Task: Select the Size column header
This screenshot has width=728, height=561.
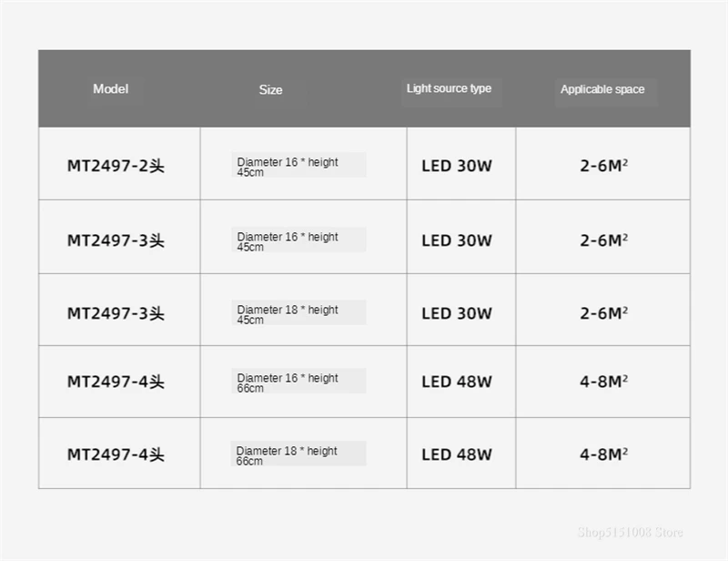Action: tap(270, 89)
